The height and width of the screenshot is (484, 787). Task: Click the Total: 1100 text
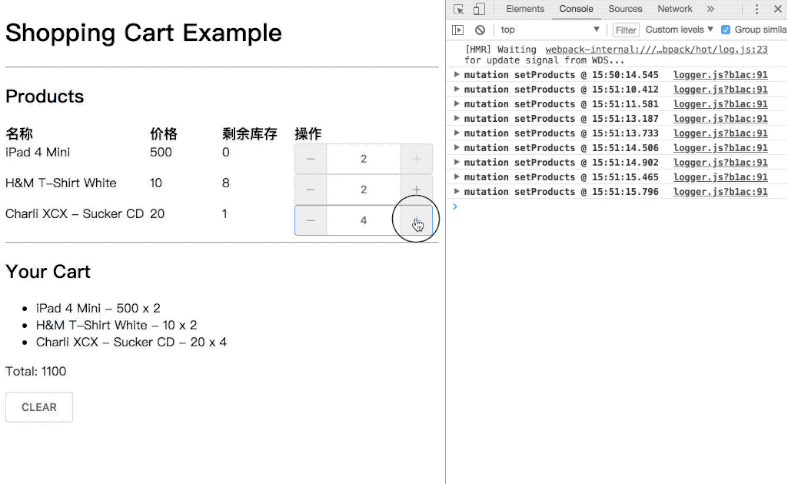click(x=36, y=371)
